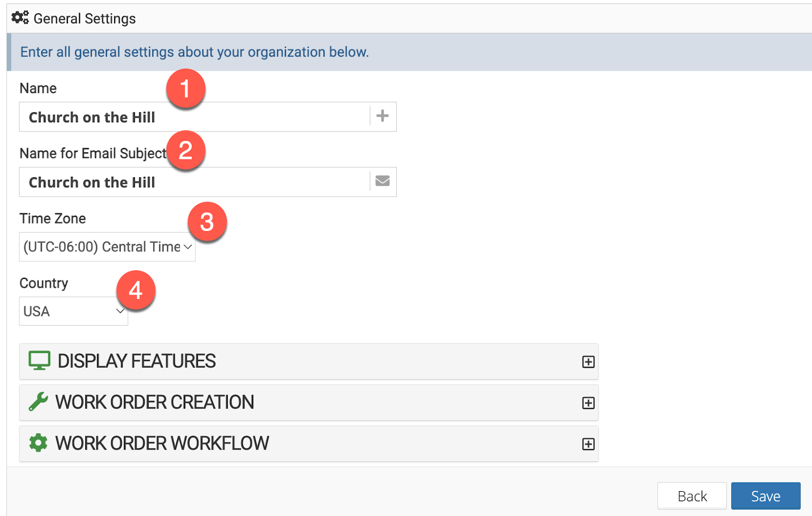
Task: Focus the Name text input field
Action: coord(193,117)
